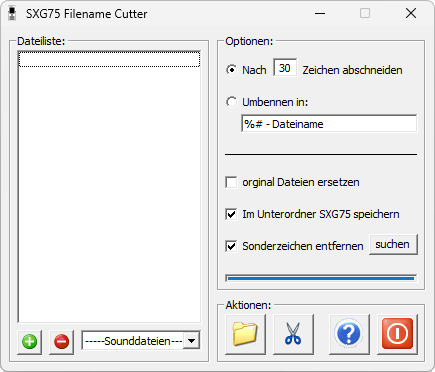Image resolution: width=435 pixels, height=372 pixels.
Task: Toggle 'Sonderzeichen entfernen' checkbox
Action: tap(231, 246)
